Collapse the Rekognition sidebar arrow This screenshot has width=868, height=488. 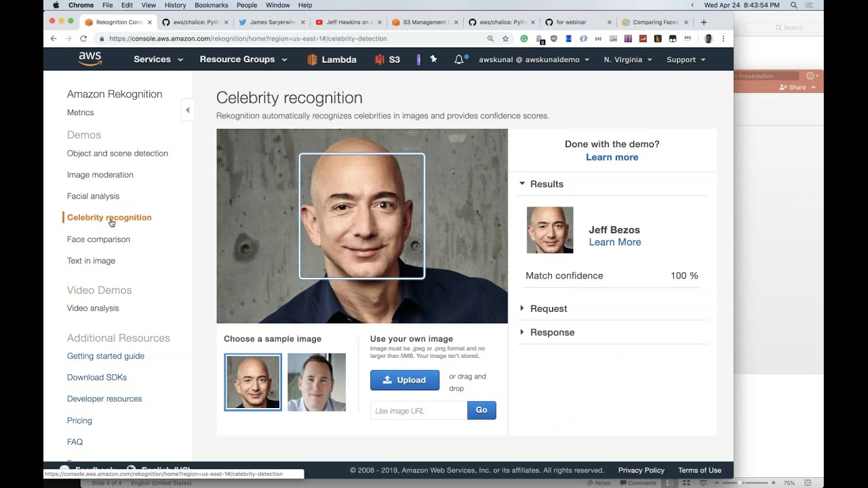pos(187,110)
